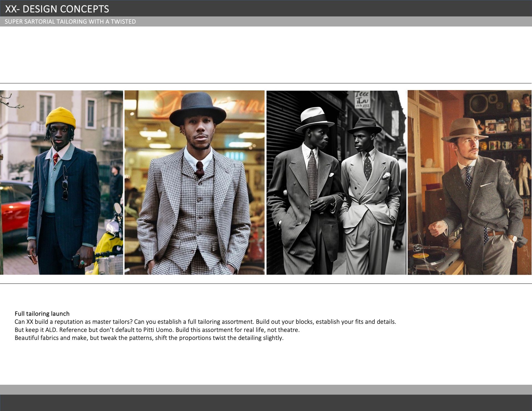Click the line starting 'Beautiful fabrics and make'

(x=149, y=338)
